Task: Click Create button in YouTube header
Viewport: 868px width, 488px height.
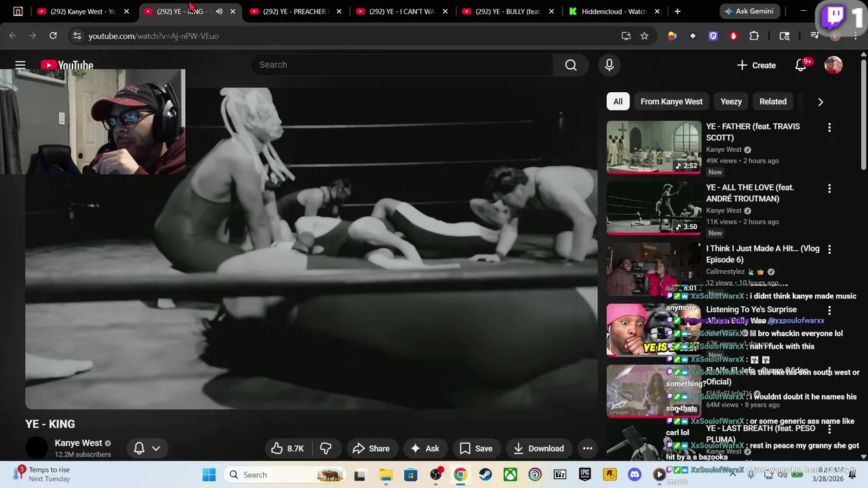Action: pos(756,65)
